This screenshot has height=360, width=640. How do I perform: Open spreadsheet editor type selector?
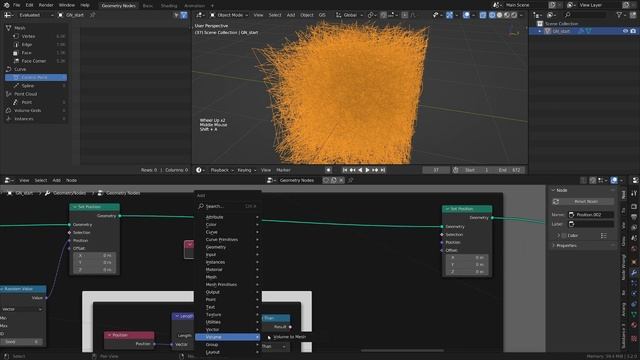click(9, 15)
